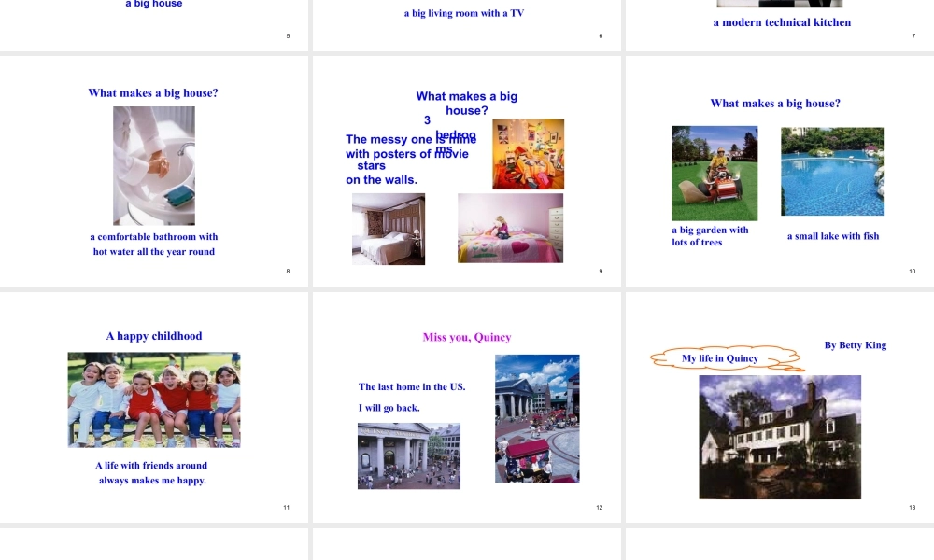Select the messy bedroom photo on slide 9
Screen dimensions: 934x560
pyautogui.click(x=528, y=154)
